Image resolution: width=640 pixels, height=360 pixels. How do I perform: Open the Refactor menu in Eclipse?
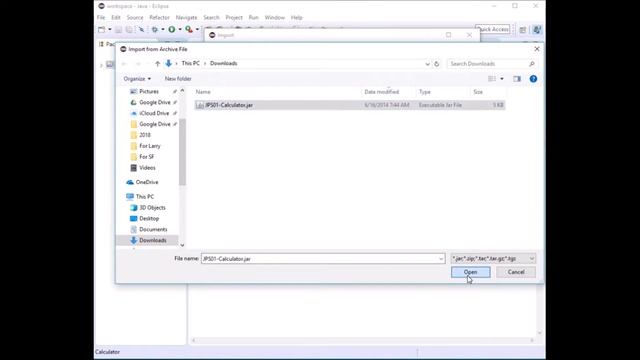tap(159, 18)
